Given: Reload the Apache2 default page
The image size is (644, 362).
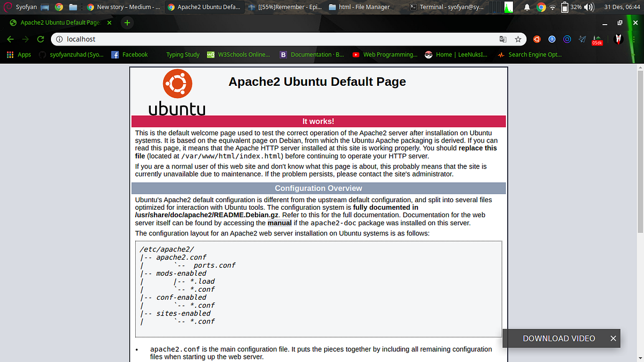Looking at the screenshot, I should pyautogui.click(x=40, y=39).
